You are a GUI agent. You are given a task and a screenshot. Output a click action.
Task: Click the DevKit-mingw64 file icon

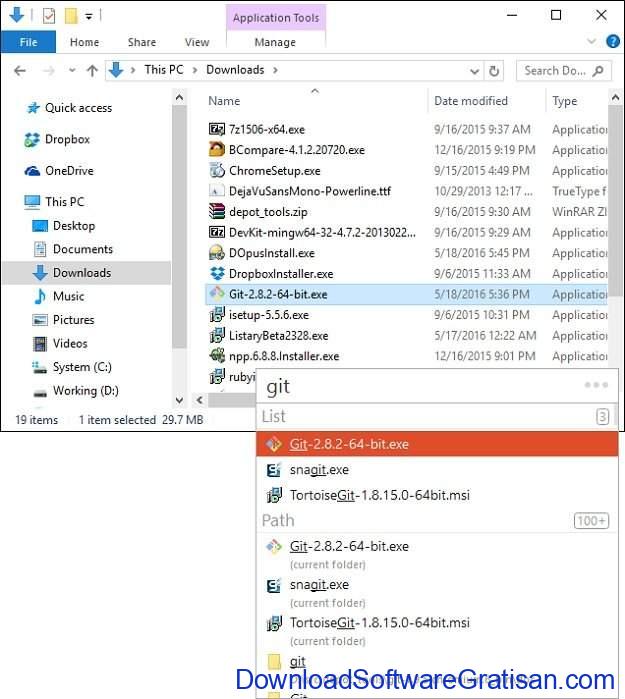click(x=217, y=232)
